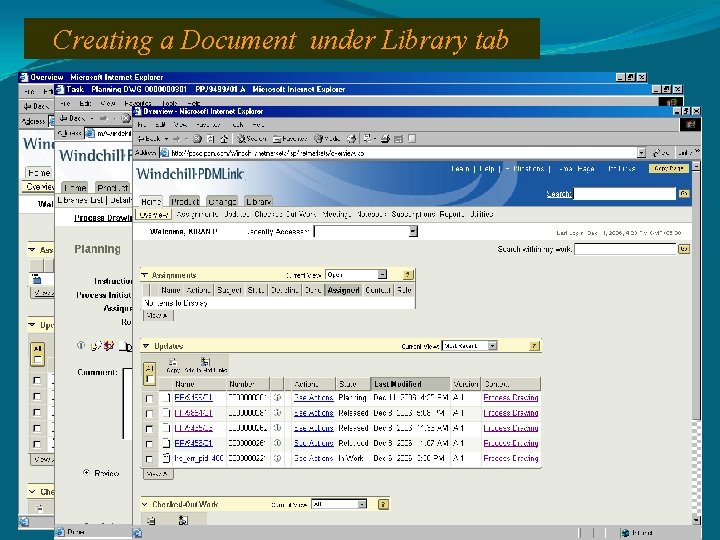
Task: Open the Subscriptions sub-tab
Action: pos(413,214)
